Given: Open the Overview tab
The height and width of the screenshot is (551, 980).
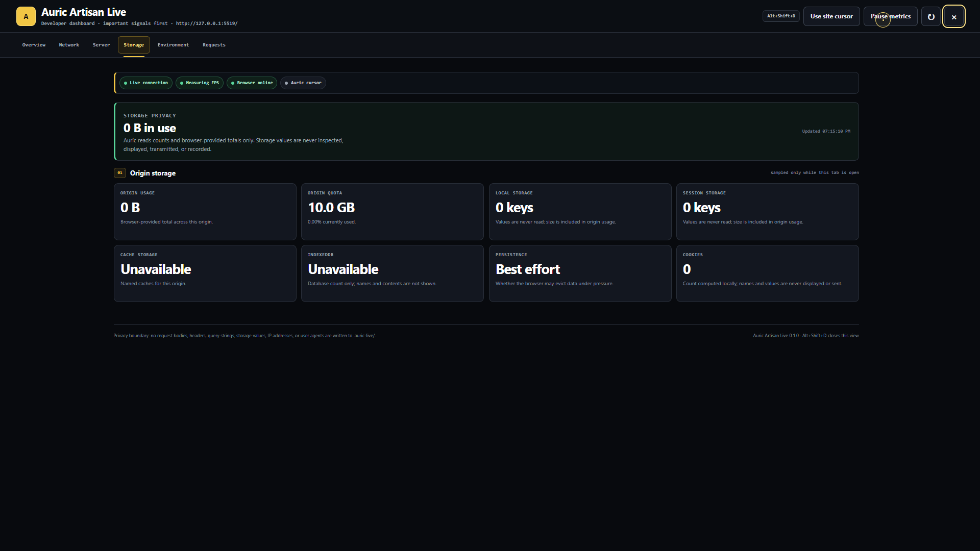Looking at the screenshot, I should point(34,45).
